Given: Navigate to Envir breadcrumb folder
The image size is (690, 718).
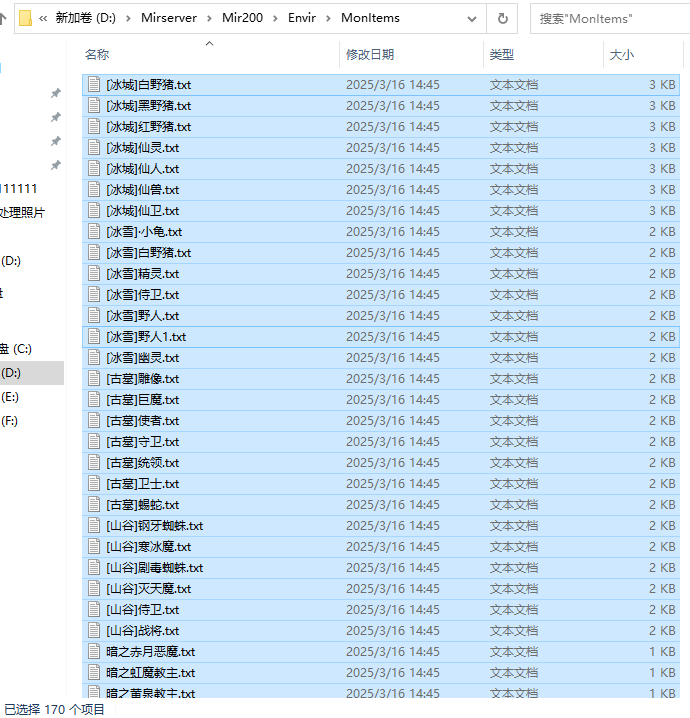Looking at the screenshot, I should (x=302, y=18).
